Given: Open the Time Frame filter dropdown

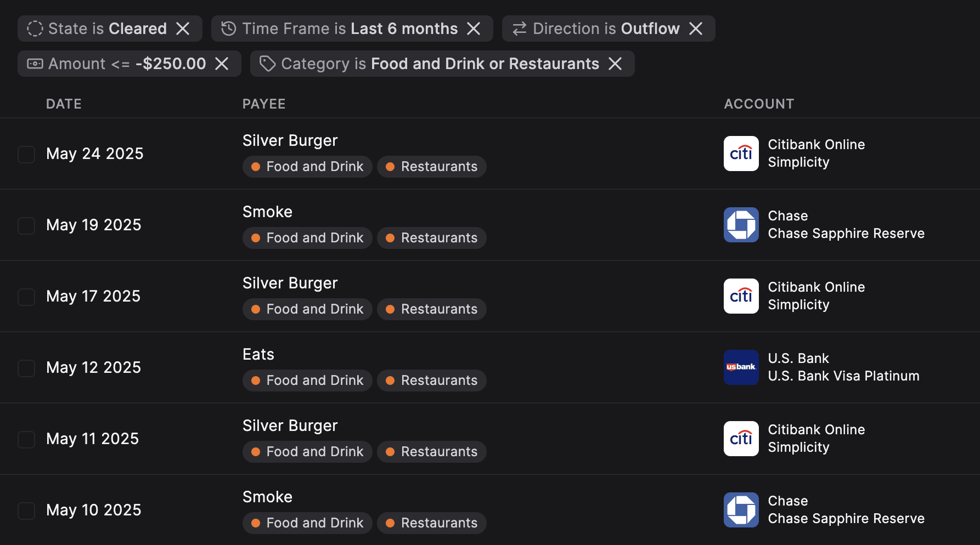Looking at the screenshot, I should 339,29.
